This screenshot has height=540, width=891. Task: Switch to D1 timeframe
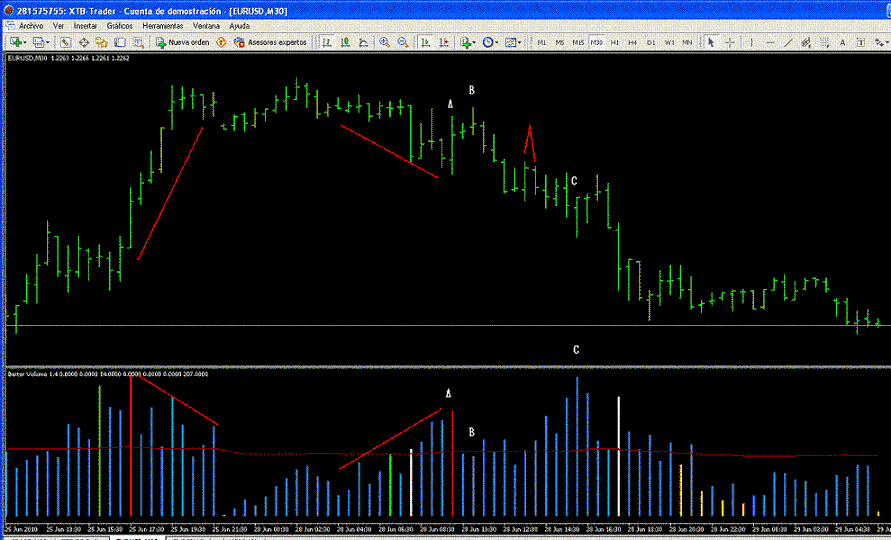[651, 43]
